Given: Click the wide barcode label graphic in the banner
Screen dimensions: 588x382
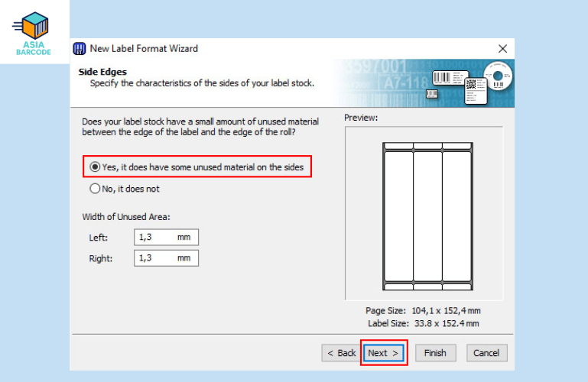Looking at the screenshot, I should 450,77.
